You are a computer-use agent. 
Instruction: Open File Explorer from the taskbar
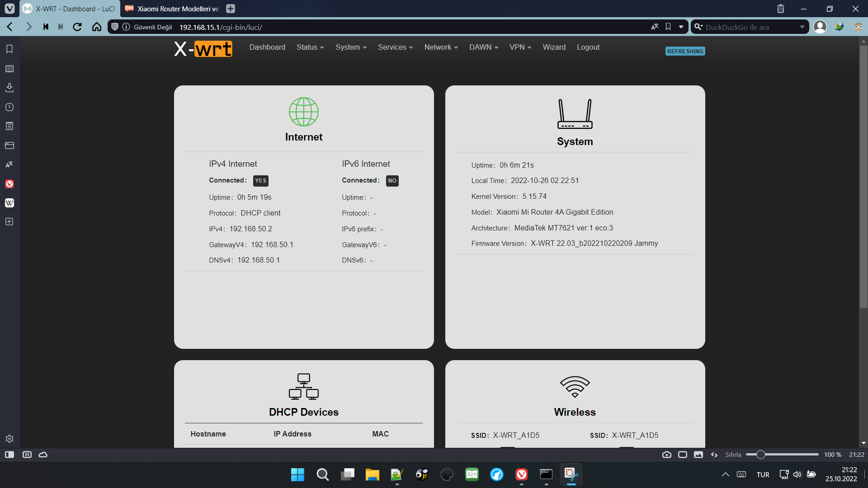[x=372, y=474]
